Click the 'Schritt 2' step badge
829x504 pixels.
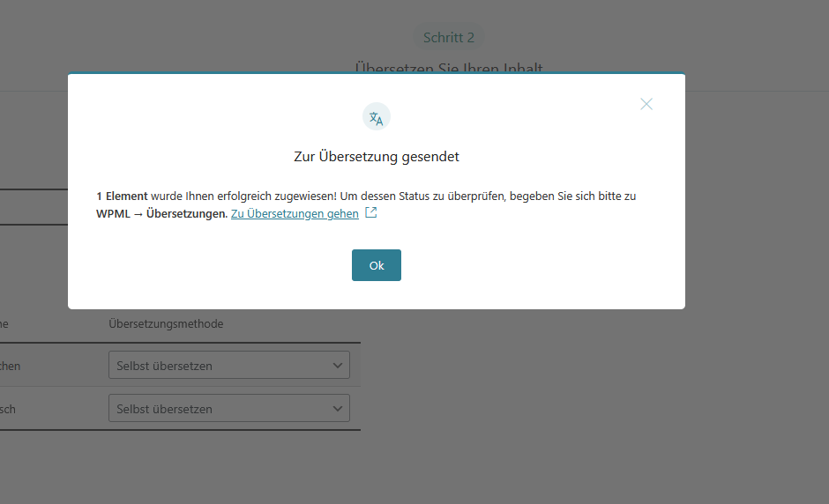448,38
